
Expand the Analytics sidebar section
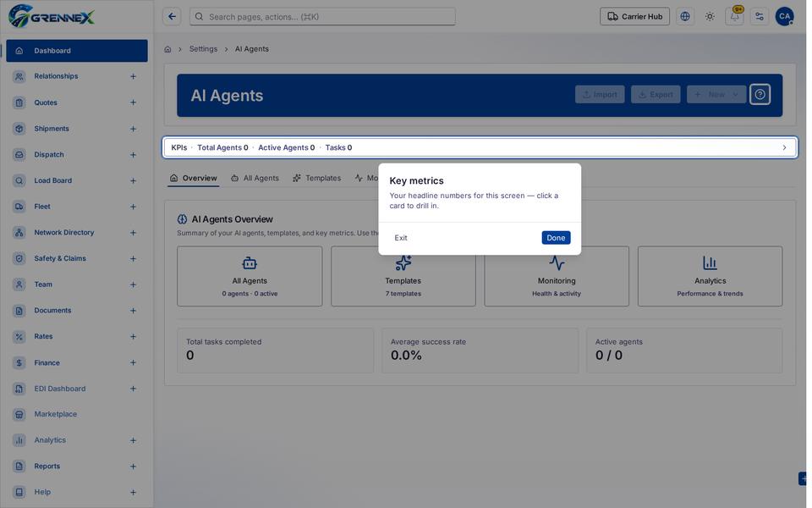133,440
